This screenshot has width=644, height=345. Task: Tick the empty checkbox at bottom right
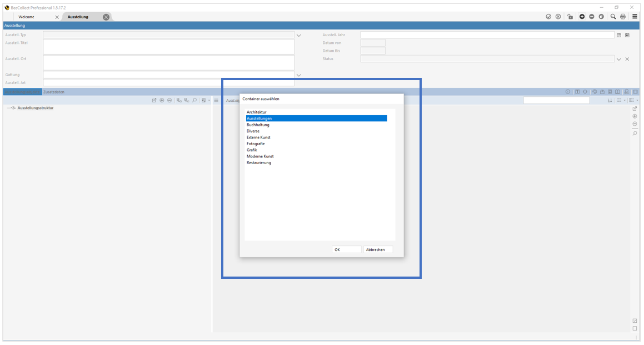pos(635,329)
